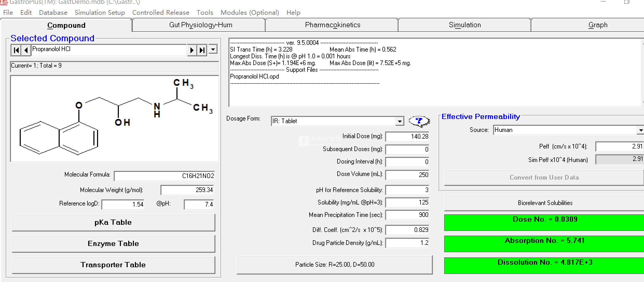The width and height of the screenshot is (644, 282).
Task: Click the Peff (cm/s x 10^4) field
Action: [620, 146]
